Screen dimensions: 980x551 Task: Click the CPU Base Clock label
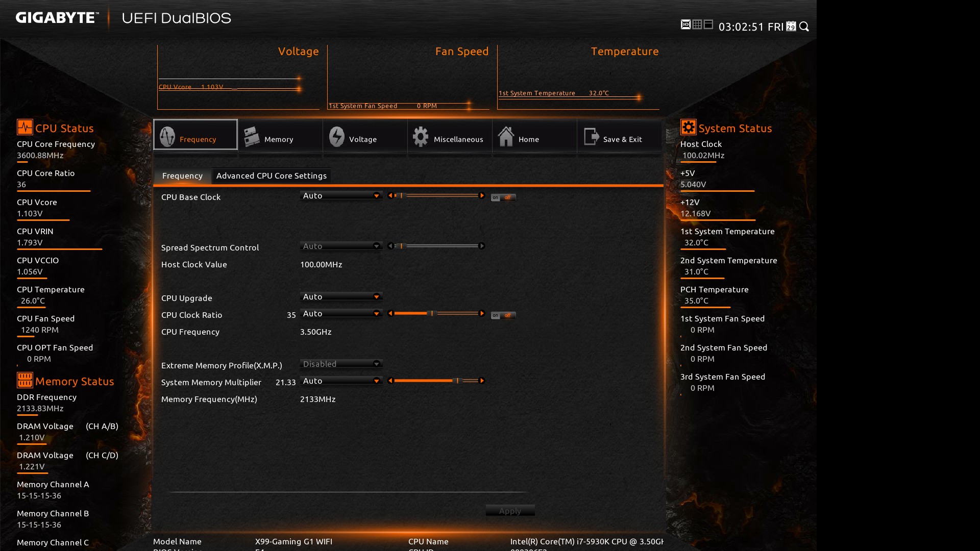(x=191, y=197)
